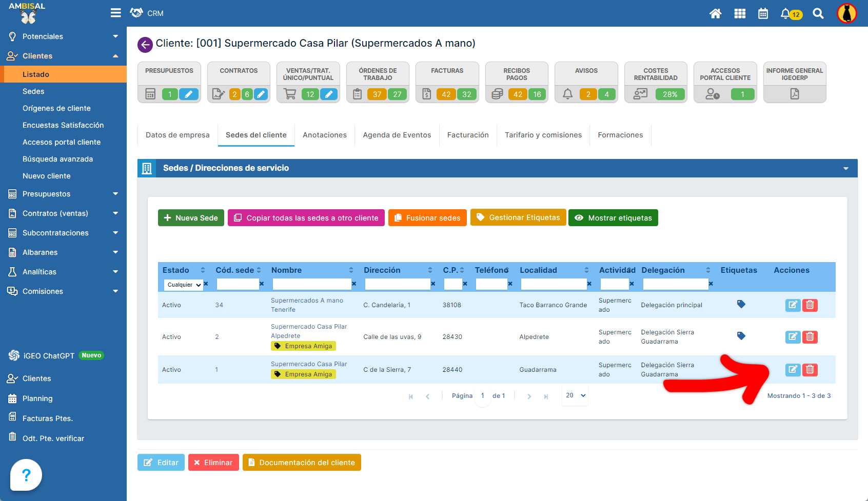Screen dimensions: 868x501
Task: Click the Nombre filter input field
Action: (x=311, y=284)
